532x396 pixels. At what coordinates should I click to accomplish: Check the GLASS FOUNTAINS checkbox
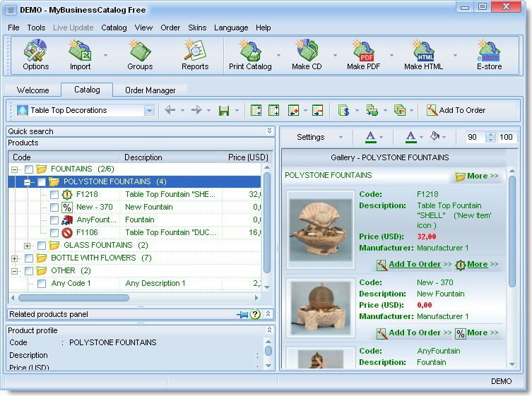click(42, 246)
